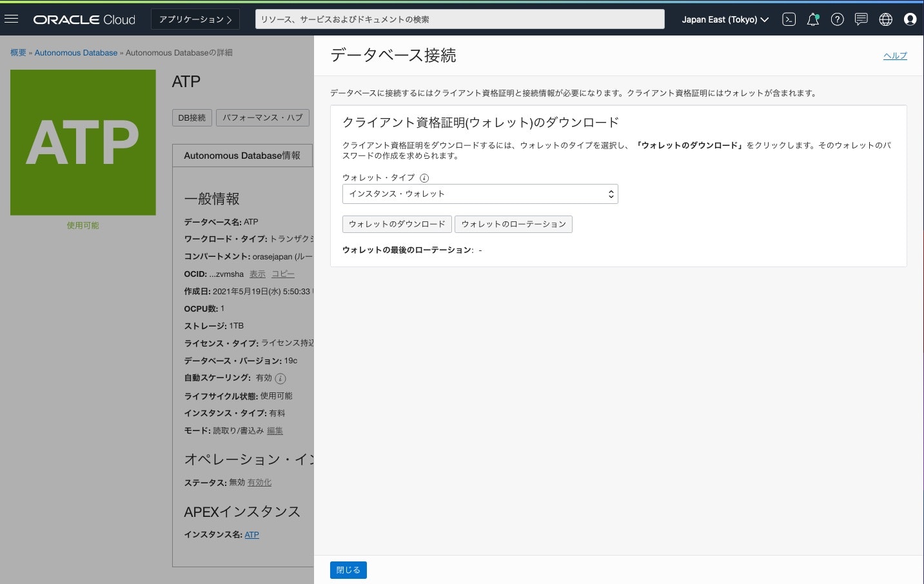The image size is (924, 584).
Task: Click the 自動スケーリング info icon
Action: pos(280,378)
